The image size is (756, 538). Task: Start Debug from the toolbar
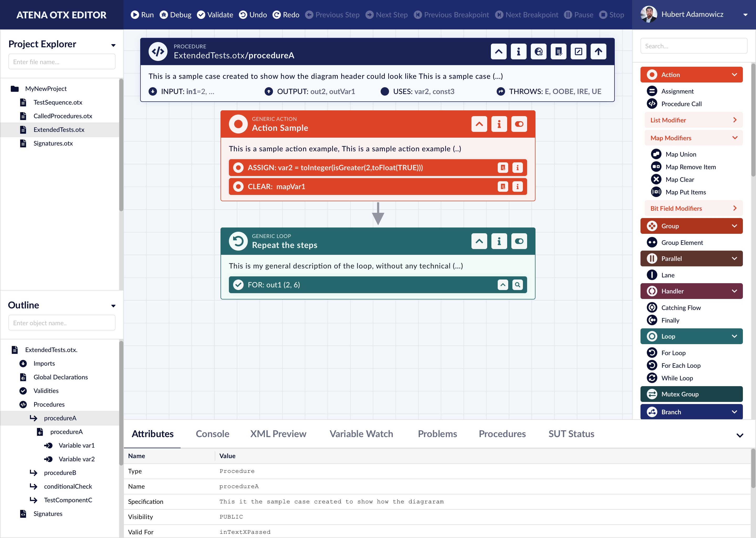(x=175, y=14)
